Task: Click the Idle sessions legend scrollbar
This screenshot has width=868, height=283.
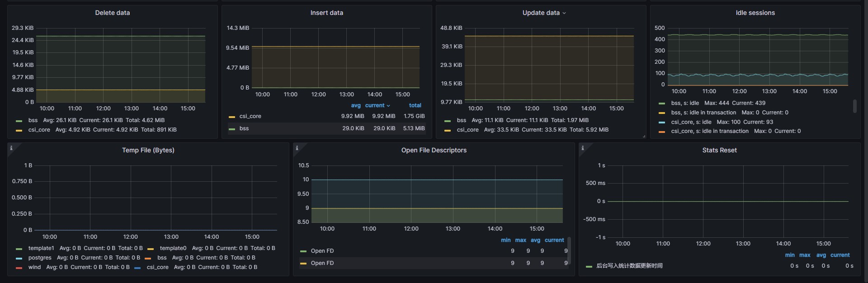Action: (x=854, y=106)
